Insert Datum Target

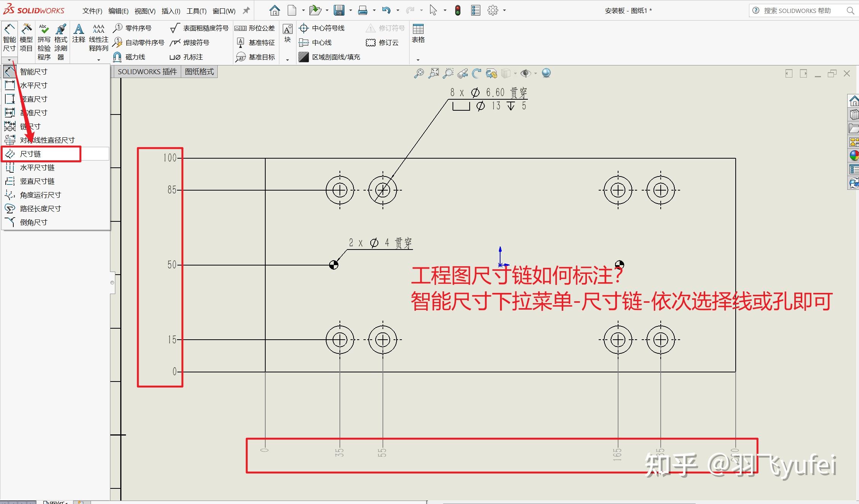coord(255,57)
